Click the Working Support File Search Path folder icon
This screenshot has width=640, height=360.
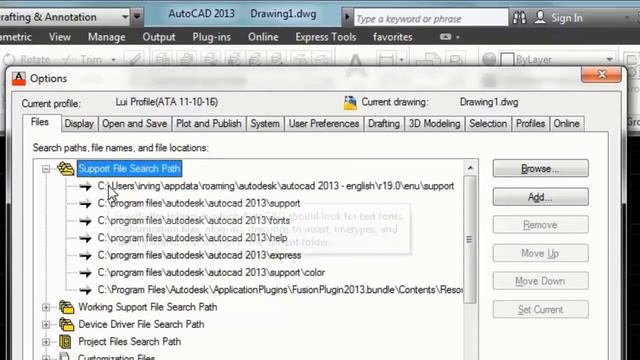[x=66, y=307]
